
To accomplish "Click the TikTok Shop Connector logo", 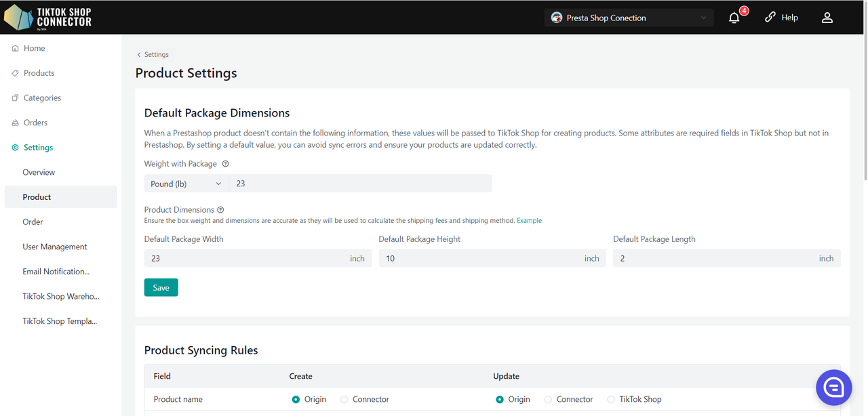I will (x=48, y=18).
